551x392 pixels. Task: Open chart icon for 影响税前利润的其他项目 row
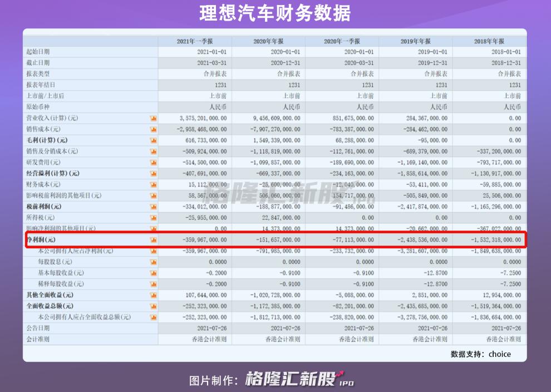[x=153, y=196]
